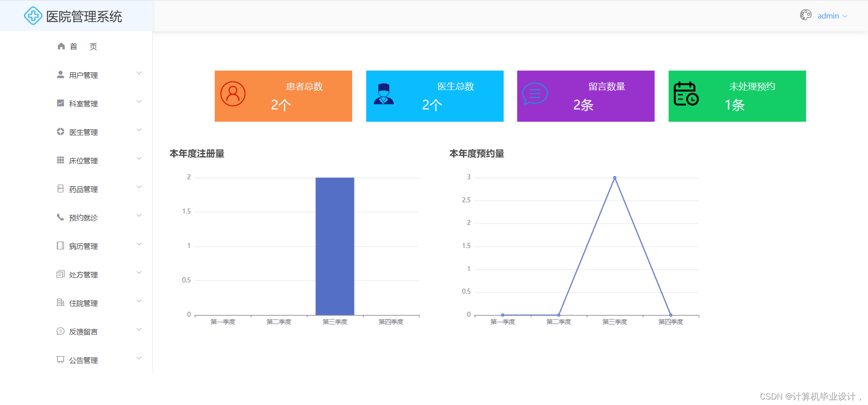
Task: Open the admin dropdown arrow
Action: [844, 16]
